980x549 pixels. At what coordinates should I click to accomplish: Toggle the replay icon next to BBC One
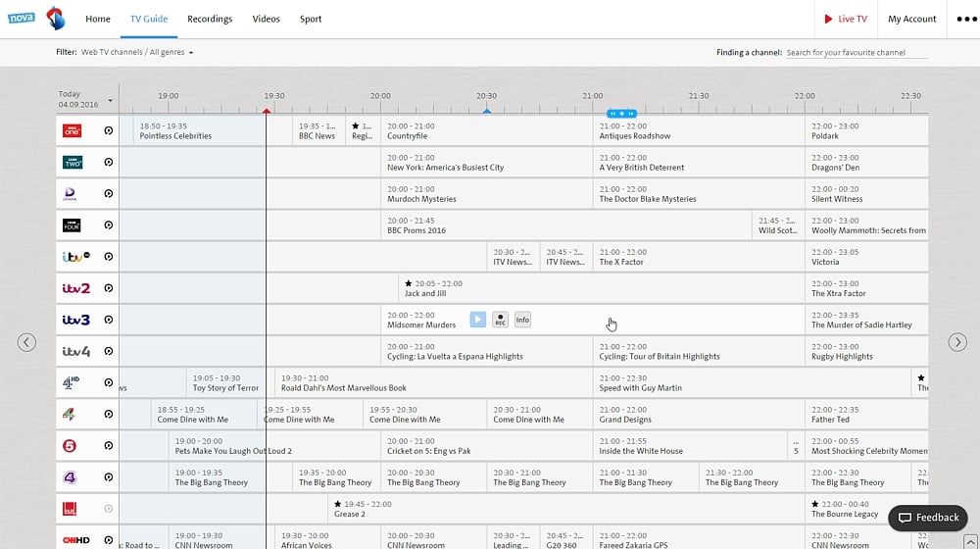point(108,130)
